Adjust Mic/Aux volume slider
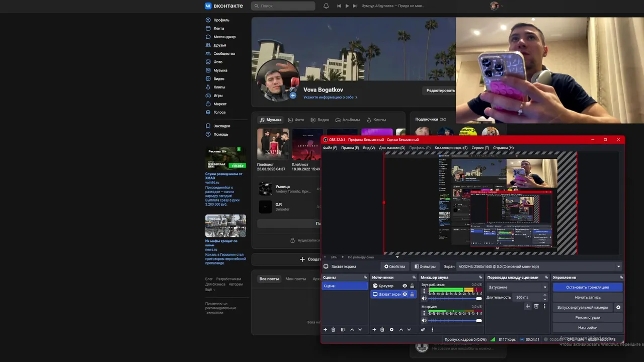The image size is (644, 362). 455,320
